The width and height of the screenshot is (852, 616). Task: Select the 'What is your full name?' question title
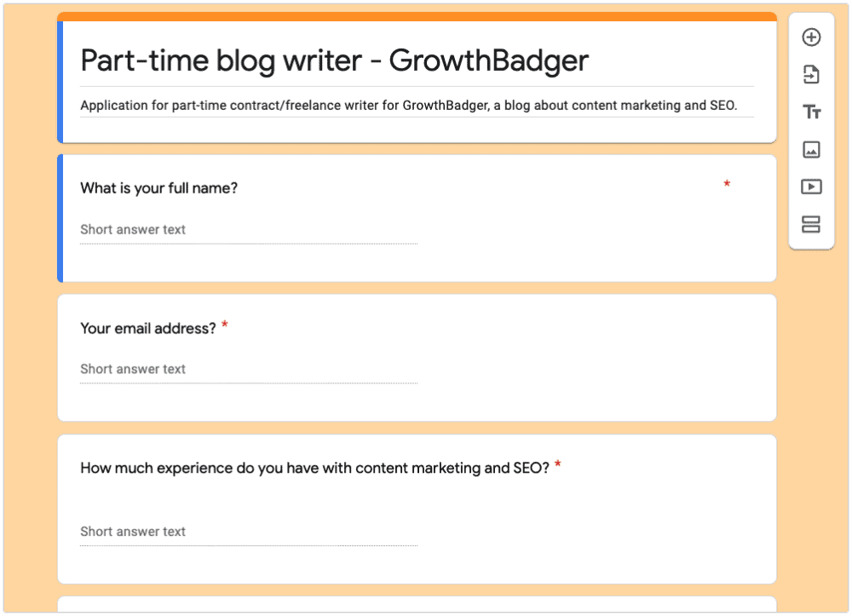(x=158, y=188)
